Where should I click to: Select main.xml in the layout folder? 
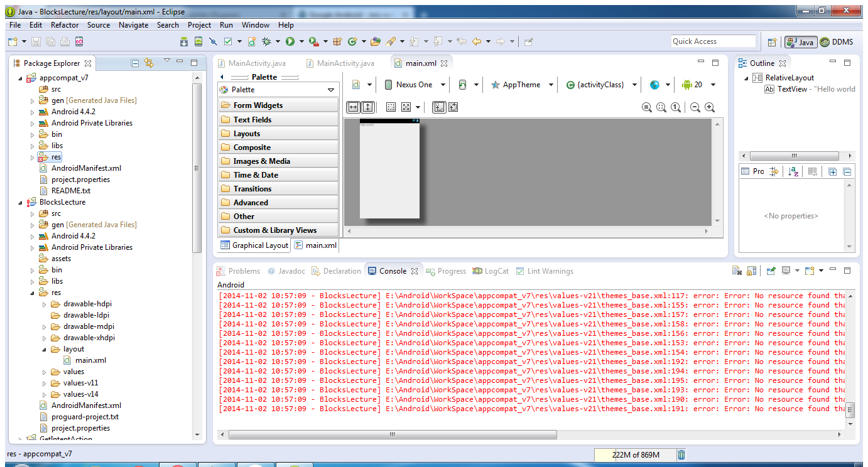click(x=85, y=360)
